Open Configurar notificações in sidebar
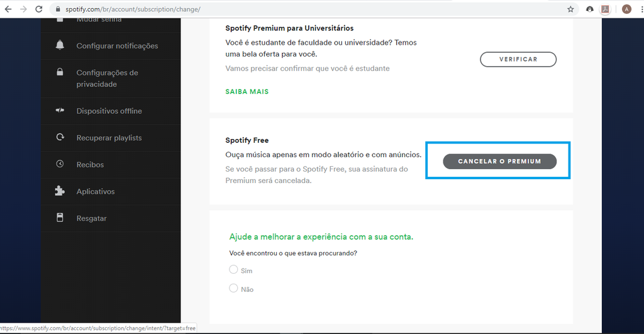The image size is (644, 334). (117, 46)
